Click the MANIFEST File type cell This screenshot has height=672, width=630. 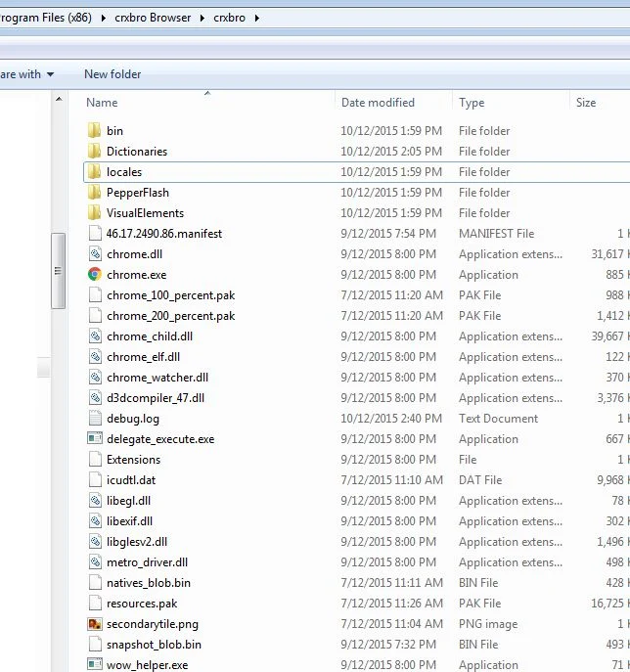tap(496, 234)
